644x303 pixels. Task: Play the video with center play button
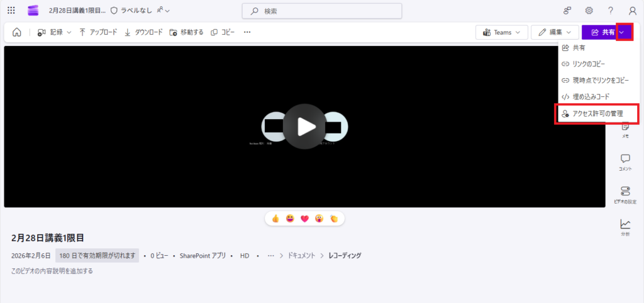coord(304,127)
